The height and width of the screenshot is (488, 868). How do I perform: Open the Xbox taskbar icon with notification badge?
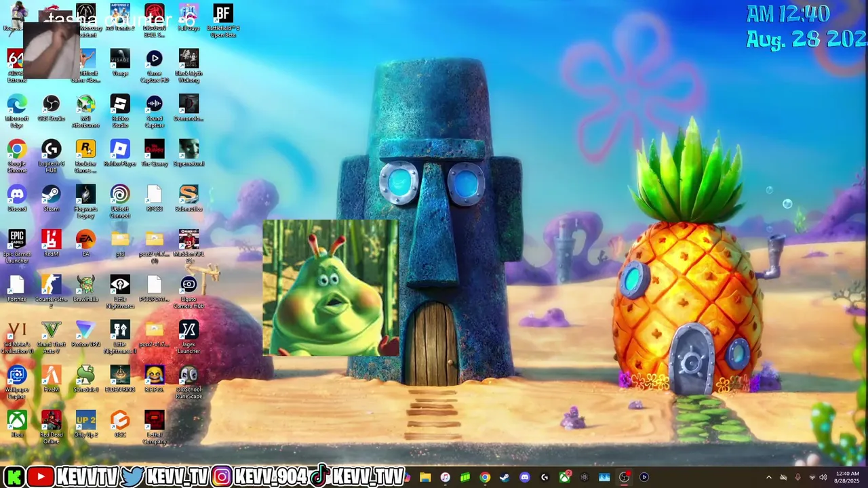coord(564,477)
